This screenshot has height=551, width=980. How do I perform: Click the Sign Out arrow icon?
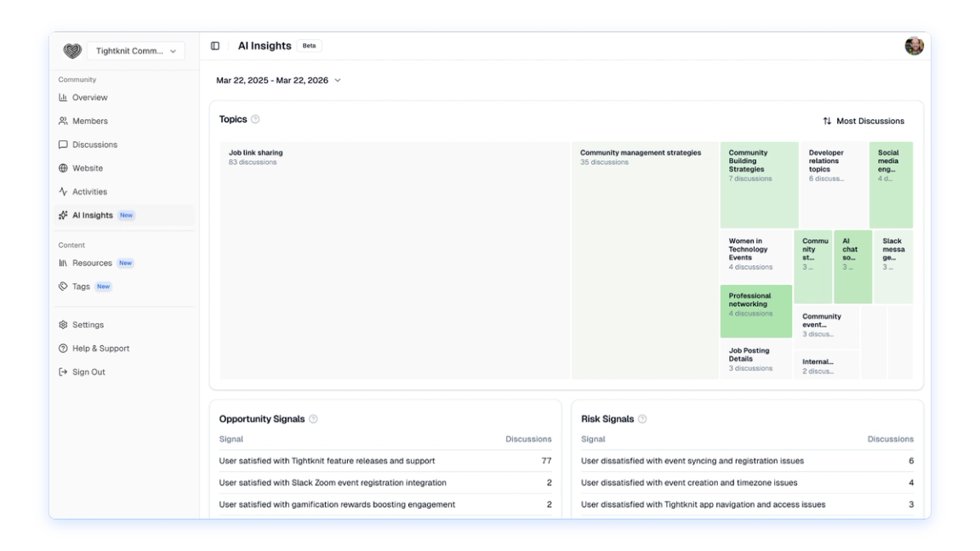[63, 372]
